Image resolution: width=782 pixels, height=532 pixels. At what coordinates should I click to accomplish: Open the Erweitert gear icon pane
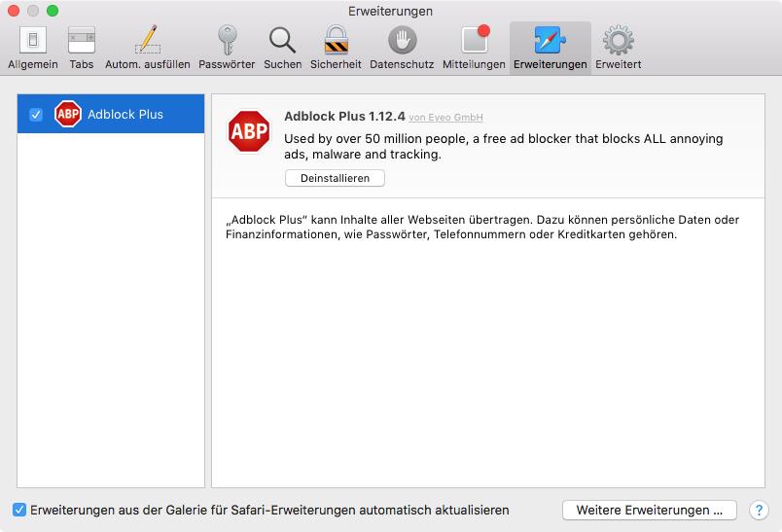619,48
